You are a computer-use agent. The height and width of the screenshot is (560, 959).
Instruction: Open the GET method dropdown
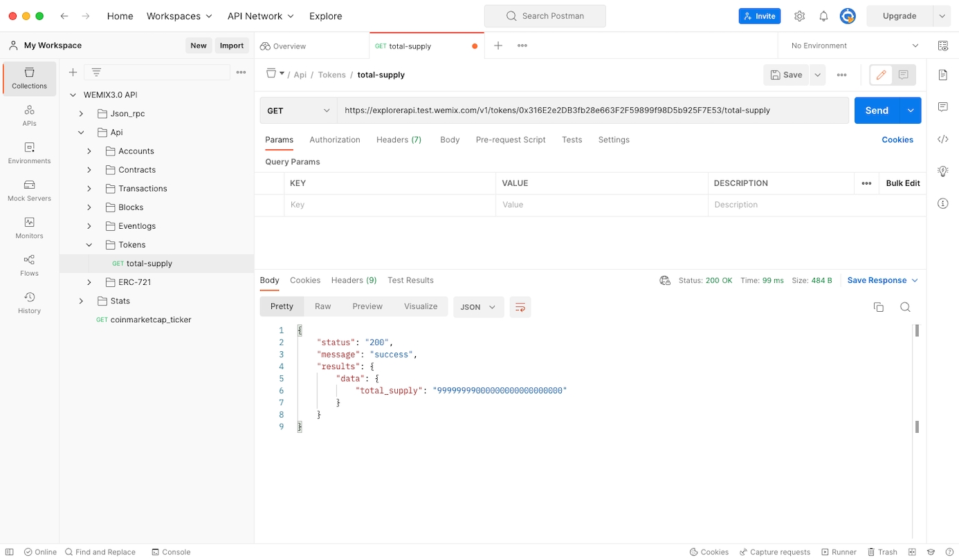pyautogui.click(x=298, y=111)
